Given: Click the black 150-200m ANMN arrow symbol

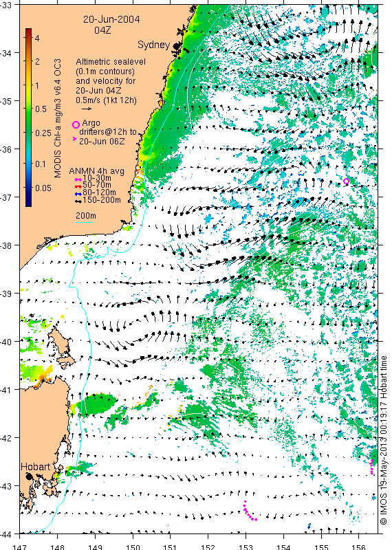Looking at the screenshot, I should pyautogui.click(x=78, y=201).
